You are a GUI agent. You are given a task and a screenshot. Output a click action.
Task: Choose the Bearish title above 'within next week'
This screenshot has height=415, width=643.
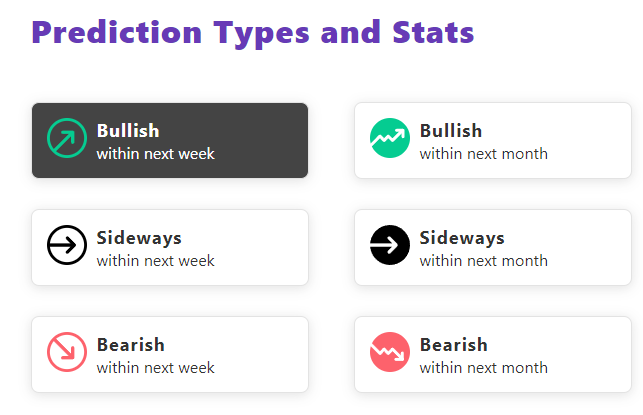point(131,345)
